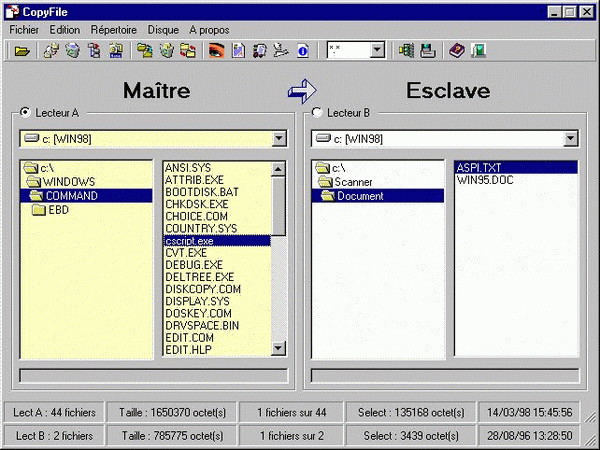Select the Lecteur A radio button

[25, 113]
